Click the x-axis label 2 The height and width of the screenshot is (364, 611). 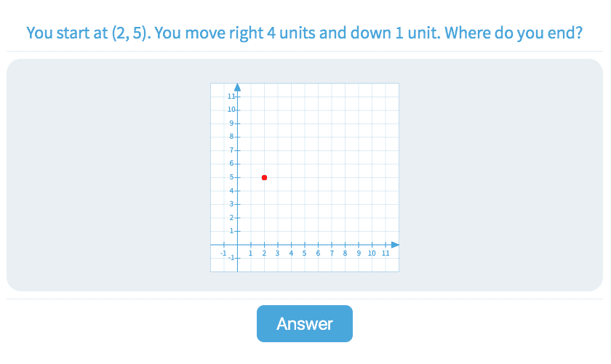(x=264, y=253)
